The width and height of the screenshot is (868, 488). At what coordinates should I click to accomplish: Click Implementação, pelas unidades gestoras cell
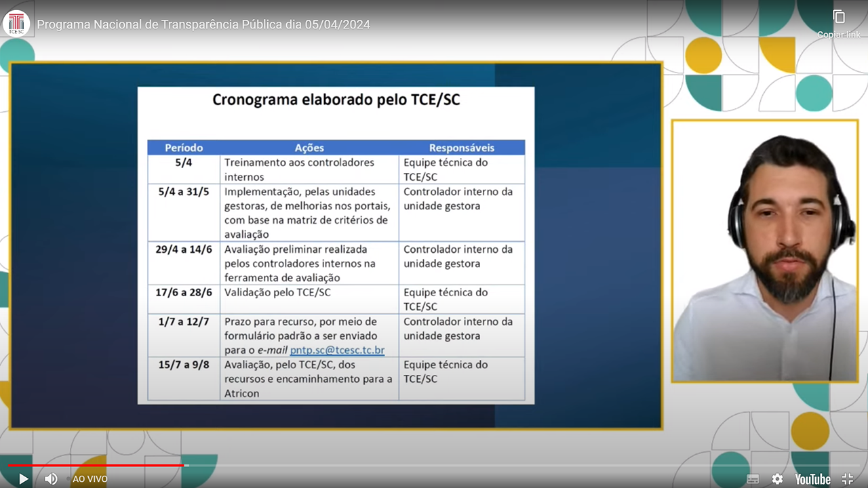309,212
